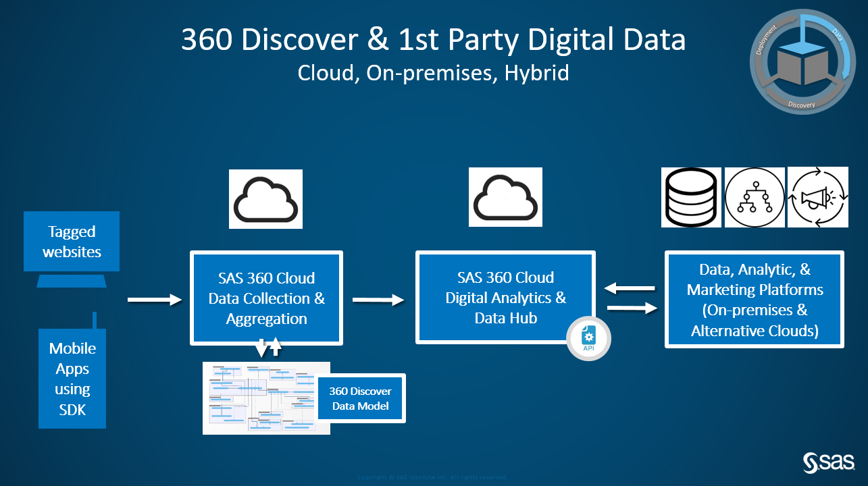Select the Mobile Apps using SDK box
Screen dimensions: 868x486
(x=72, y=379)
